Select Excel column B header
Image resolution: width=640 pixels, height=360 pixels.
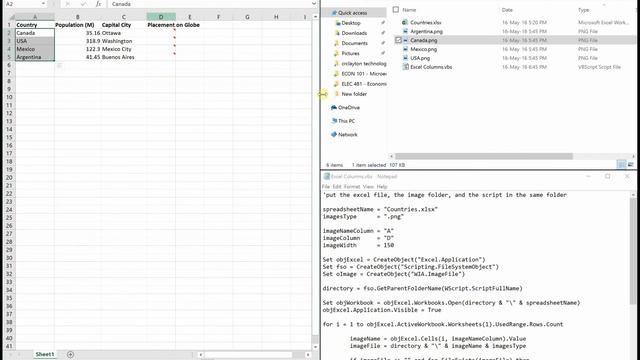pos(78,17)
